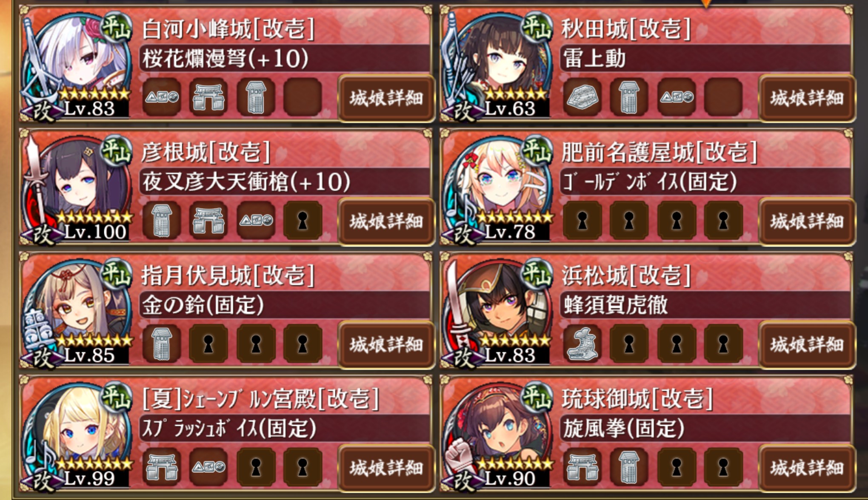The height and width of the screenshot is (500, 868).
Task: Click first locked slot of 肥前名護屋城
Action: [582, 221]
